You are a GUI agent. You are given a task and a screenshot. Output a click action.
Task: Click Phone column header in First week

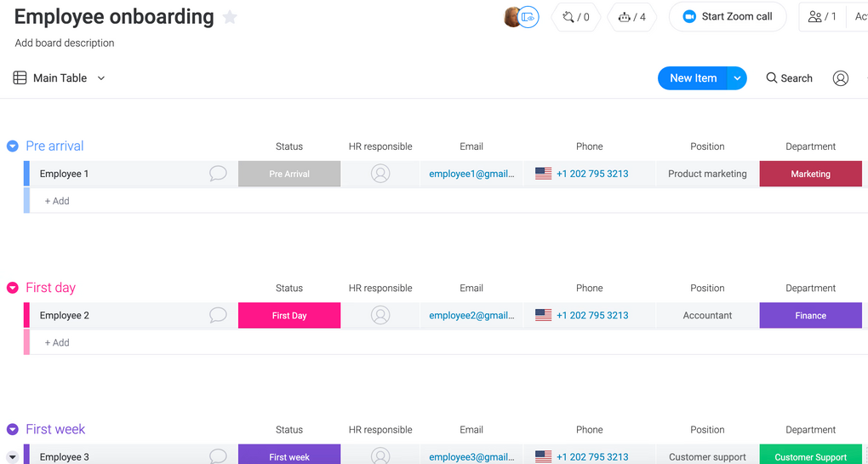pos(590,430)
